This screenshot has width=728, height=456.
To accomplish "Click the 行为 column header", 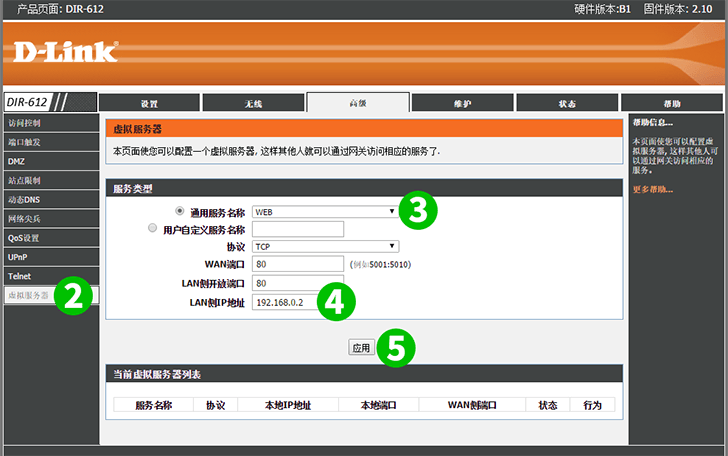I will click(x=592, y=405).
